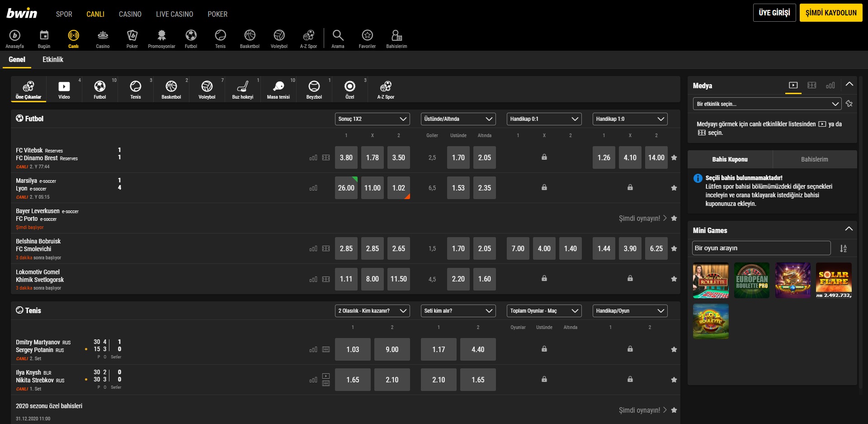Filter live events by Video

pos(64,89)
